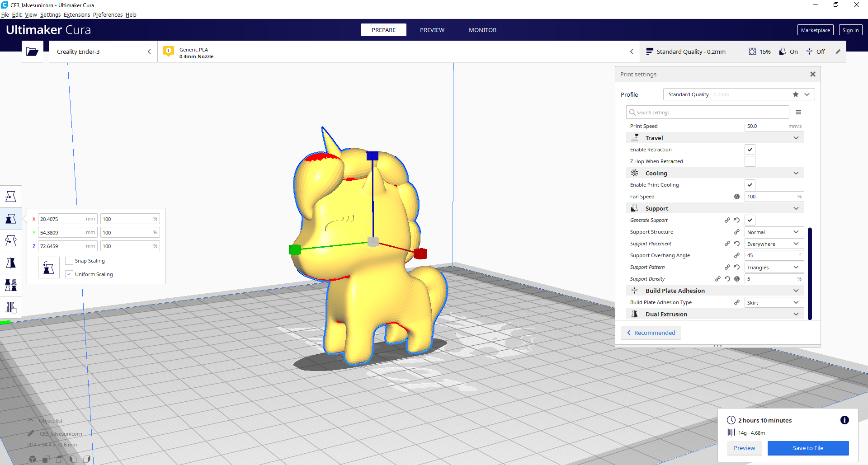
Task: Enable Snap Scaling checkbox
Action: pos(69,261)
